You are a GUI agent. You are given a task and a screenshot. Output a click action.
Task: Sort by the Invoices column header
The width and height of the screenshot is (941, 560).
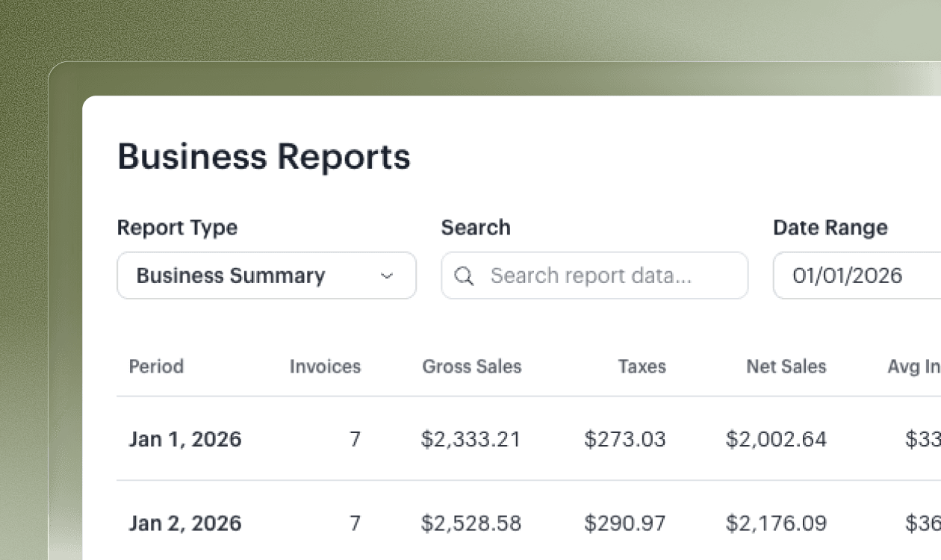(325, 367)
